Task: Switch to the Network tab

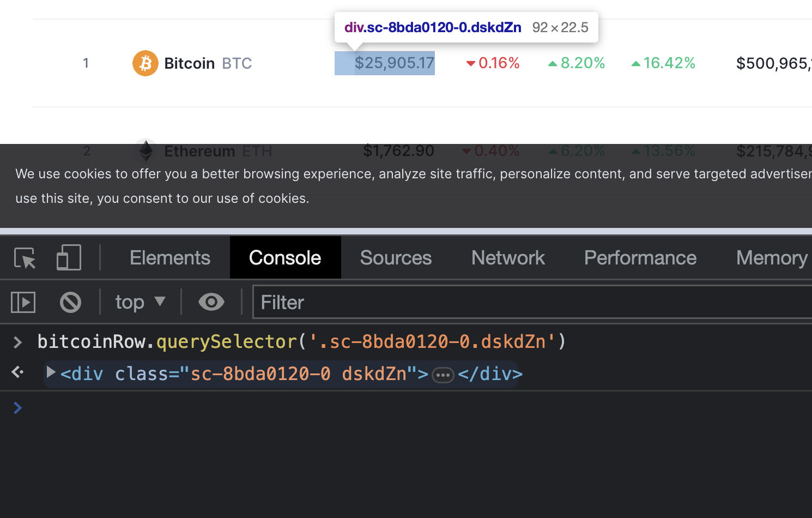Action: coord(508,258)
